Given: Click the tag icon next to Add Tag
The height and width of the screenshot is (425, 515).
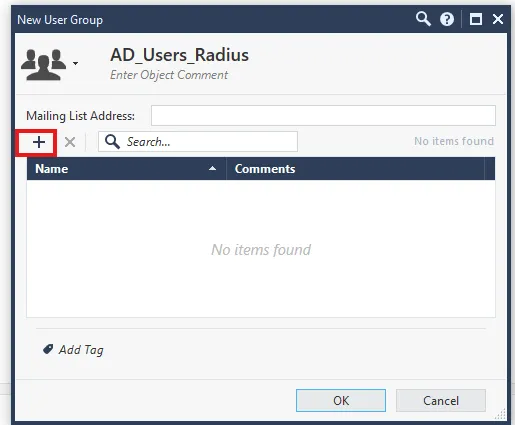Looking at the screenshot, I should coord(48,349).
